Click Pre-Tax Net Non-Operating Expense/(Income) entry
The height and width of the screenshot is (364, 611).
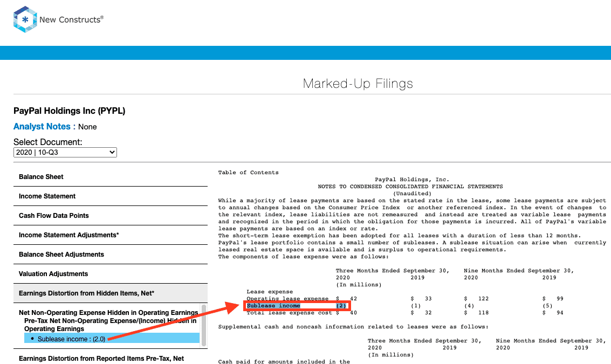coord(110,325)
